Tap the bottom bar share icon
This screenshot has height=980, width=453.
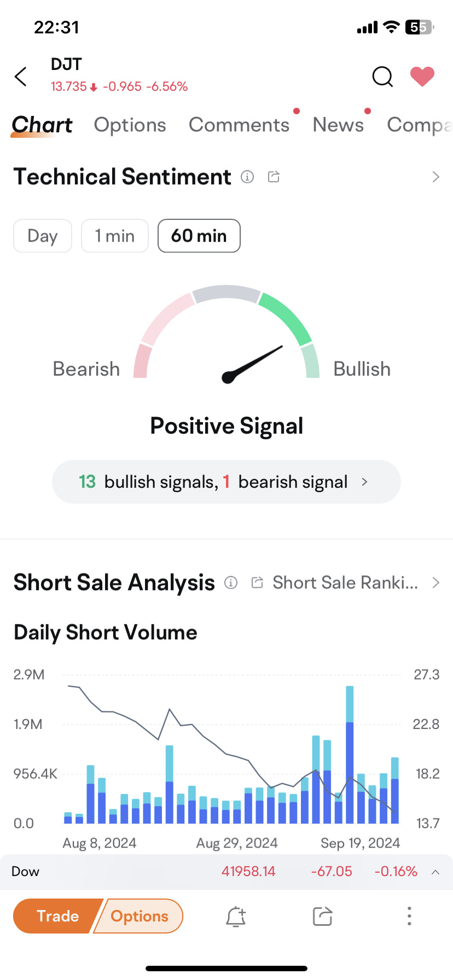322,916
